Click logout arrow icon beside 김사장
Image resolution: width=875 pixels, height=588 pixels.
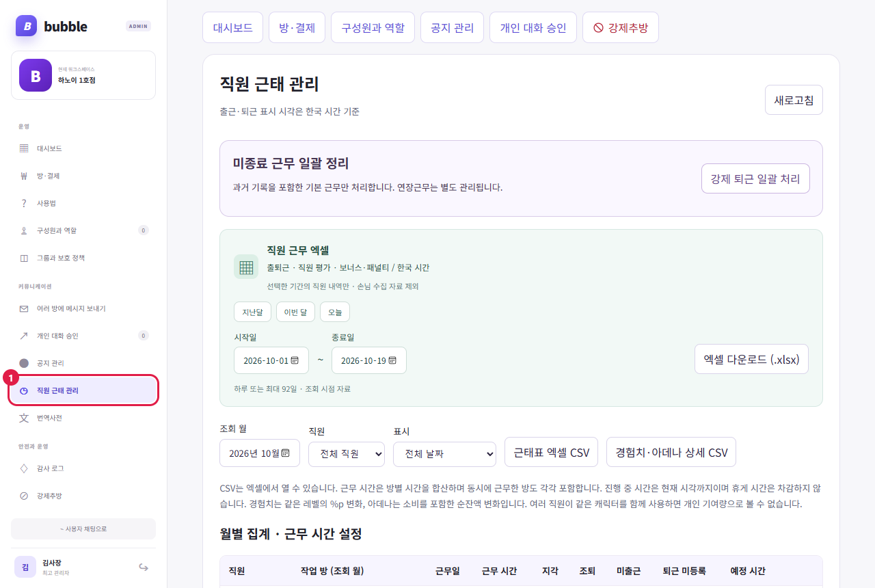tap(144, 567)
